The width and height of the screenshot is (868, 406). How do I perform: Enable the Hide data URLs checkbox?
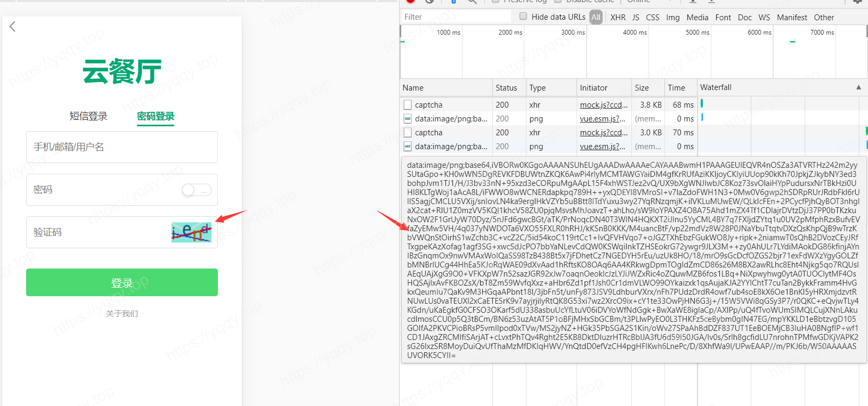pos(523,17)
